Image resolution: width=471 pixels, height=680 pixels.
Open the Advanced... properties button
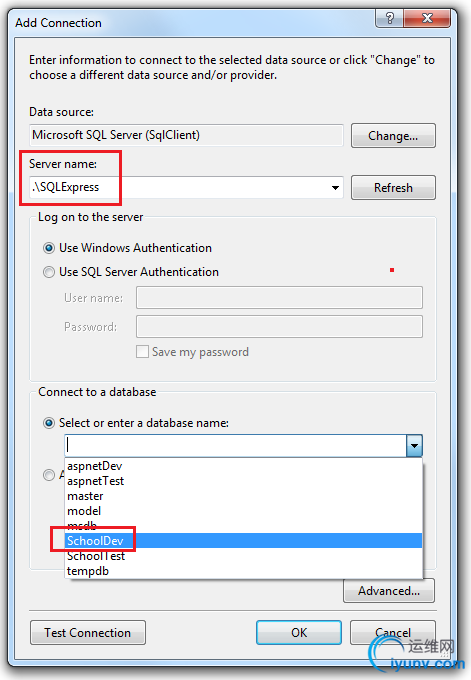(x=389, y=591)
